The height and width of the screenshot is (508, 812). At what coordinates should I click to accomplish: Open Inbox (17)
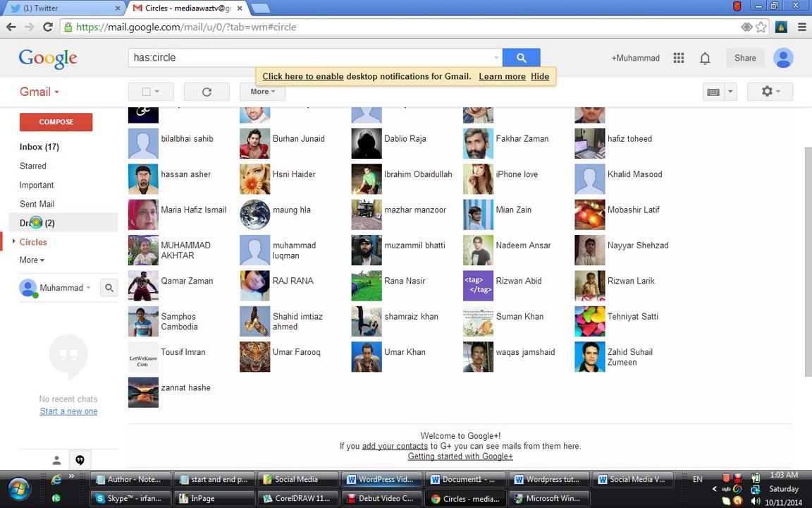tap(39, 147)
